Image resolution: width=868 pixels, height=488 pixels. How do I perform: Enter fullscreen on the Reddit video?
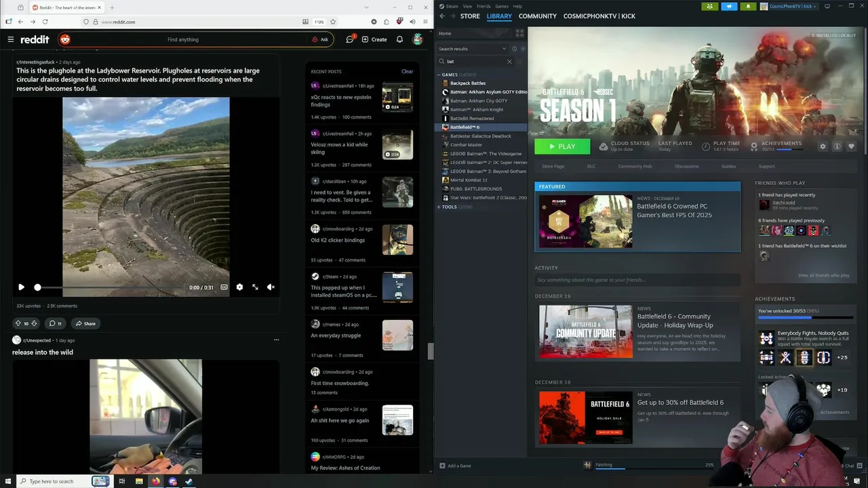point(255,287)
